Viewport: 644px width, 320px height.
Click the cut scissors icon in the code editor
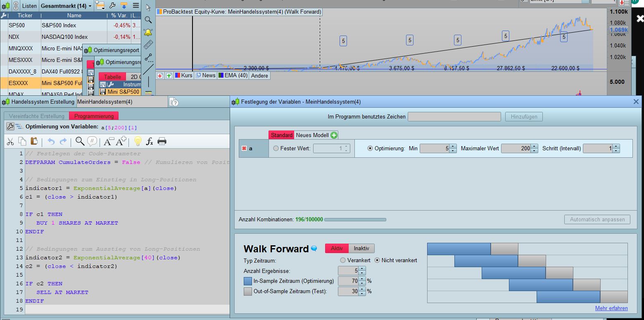coord(10,142)
